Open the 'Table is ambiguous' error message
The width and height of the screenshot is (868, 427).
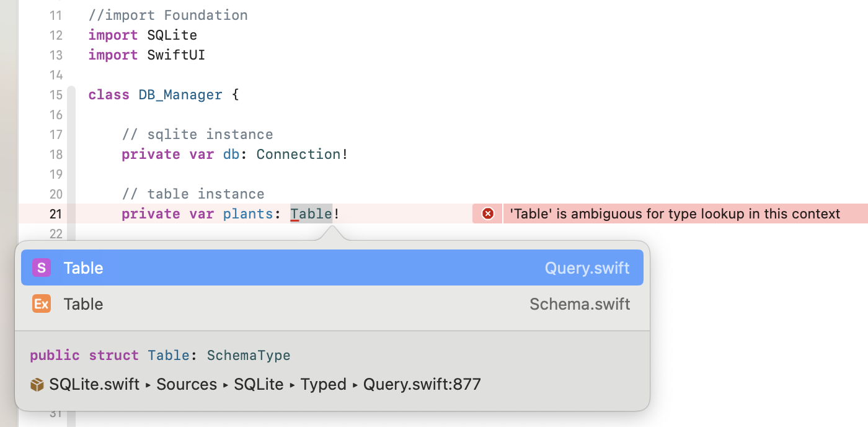tap(675, 213)
